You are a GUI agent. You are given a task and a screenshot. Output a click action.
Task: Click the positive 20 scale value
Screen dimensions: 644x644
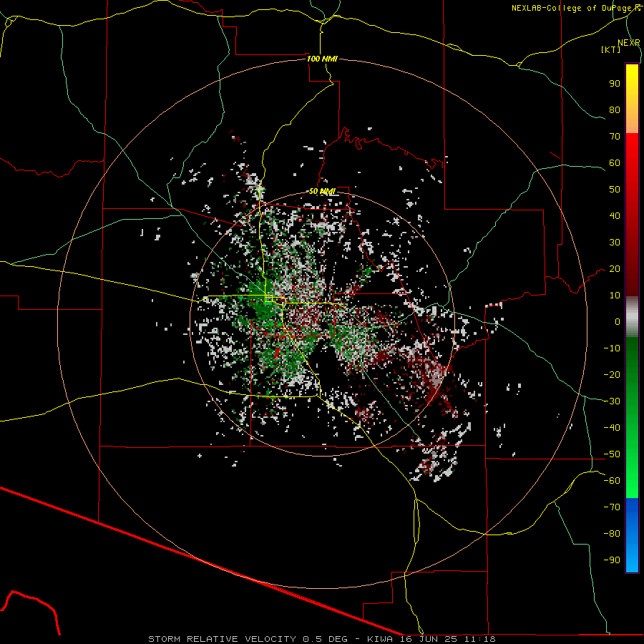615,269
